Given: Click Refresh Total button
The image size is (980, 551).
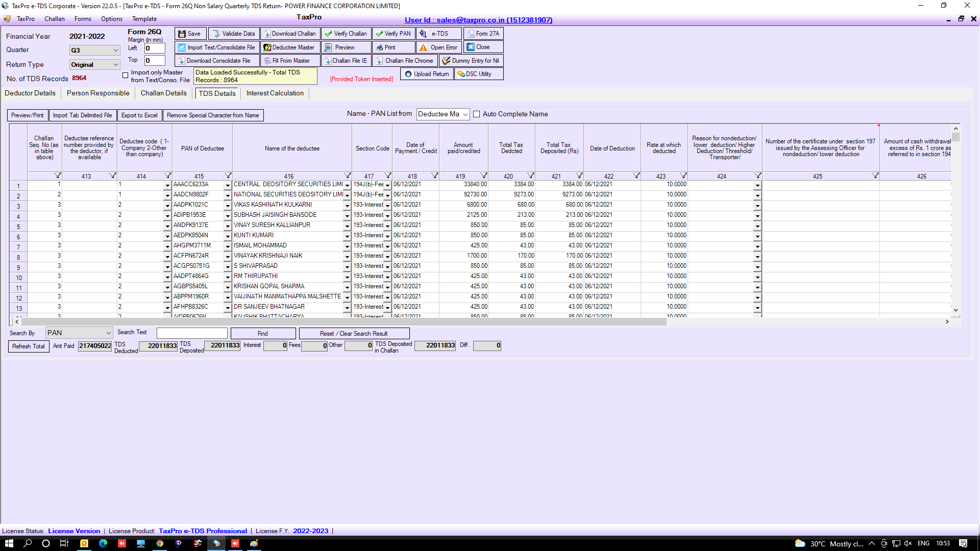Looking at the screenshot, I should tap(29, 346).
